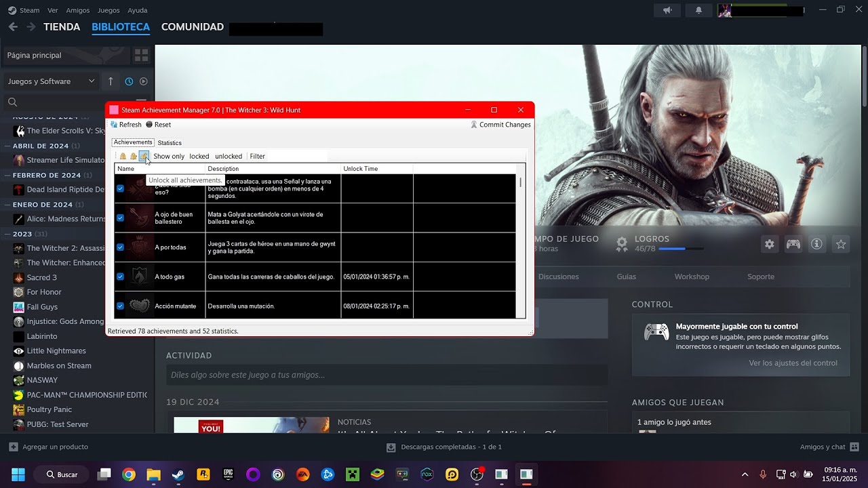868x488 pixels.
Task: Select the Achievements tab
Action: pos(133,142)
